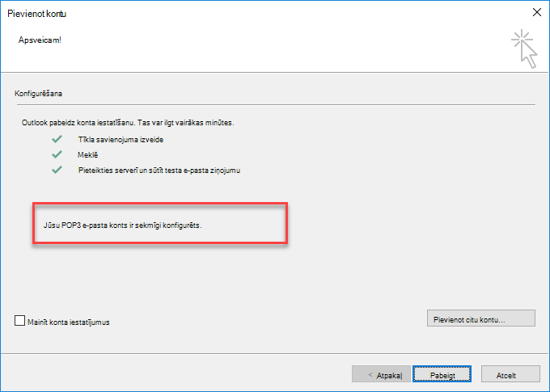Click the cursor wizard icon

524,48
